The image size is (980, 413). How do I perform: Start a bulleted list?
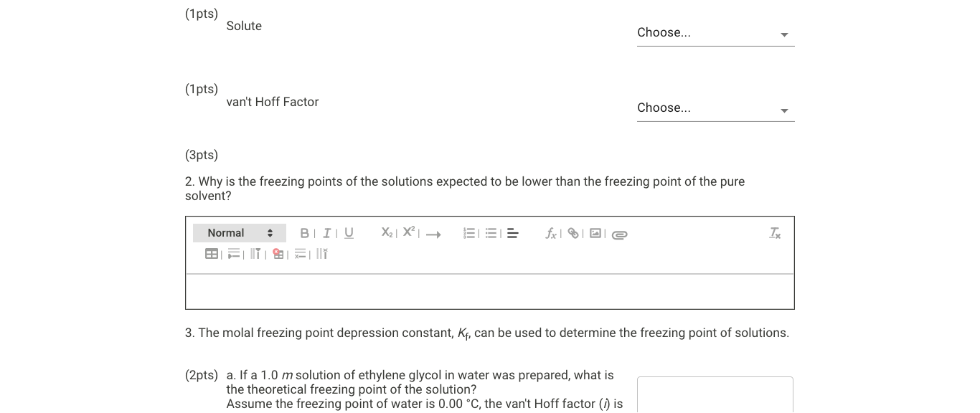pyautogui.click(x=491, y=233)
